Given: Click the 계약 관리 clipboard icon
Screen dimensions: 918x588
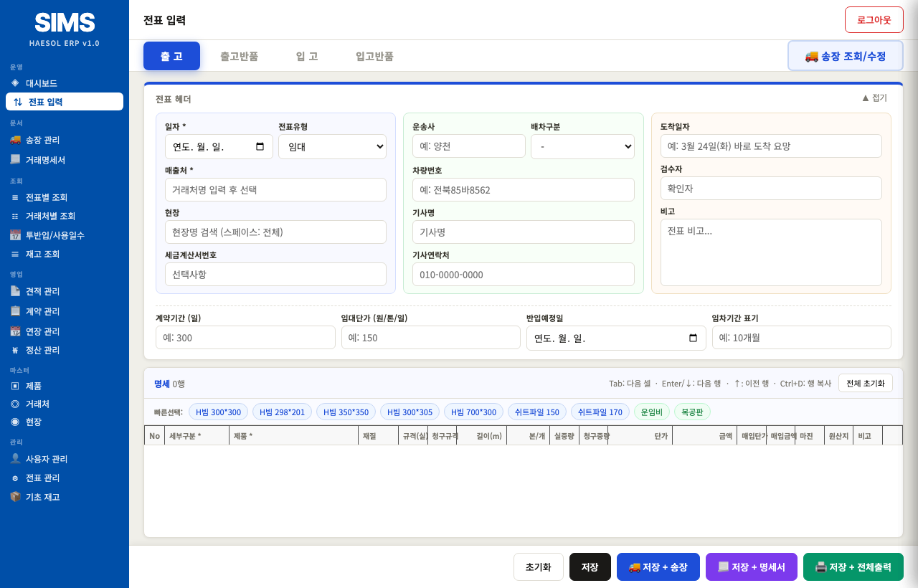Looking at the screenshot, I should tap(15, 311).
